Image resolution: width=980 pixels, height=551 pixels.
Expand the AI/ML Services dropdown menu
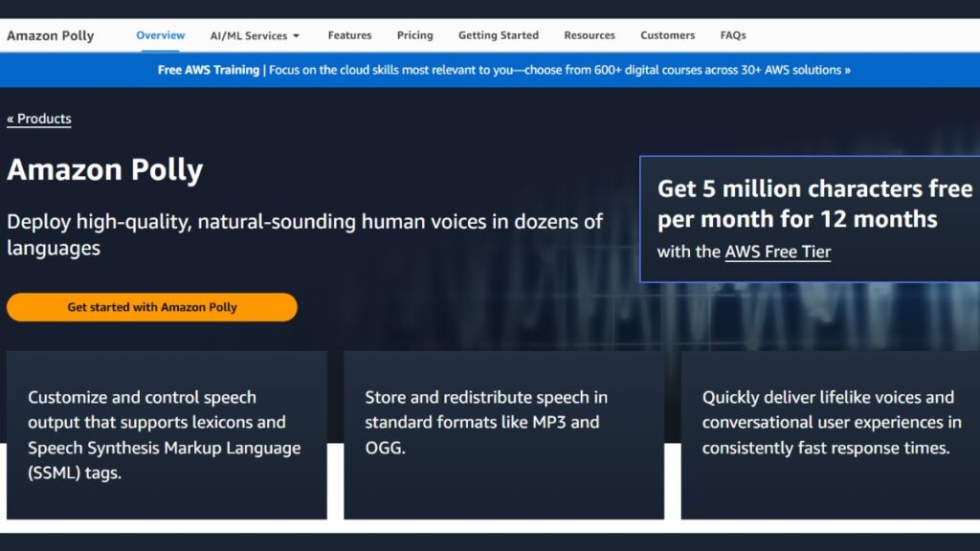coord(255,35)
